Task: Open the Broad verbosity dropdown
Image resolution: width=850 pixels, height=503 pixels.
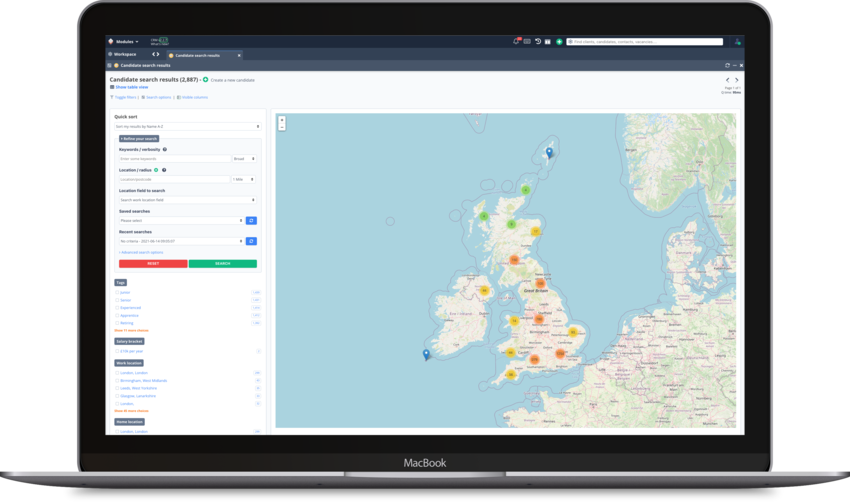Action: pyautogui.click(x=244, y=159)
